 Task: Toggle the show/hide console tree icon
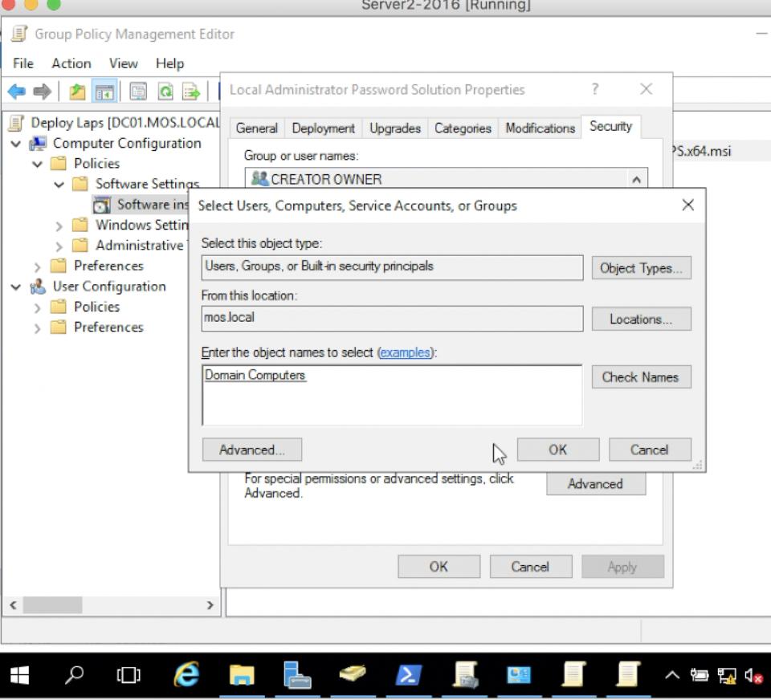pyautogui.click(x=104, y=92)
